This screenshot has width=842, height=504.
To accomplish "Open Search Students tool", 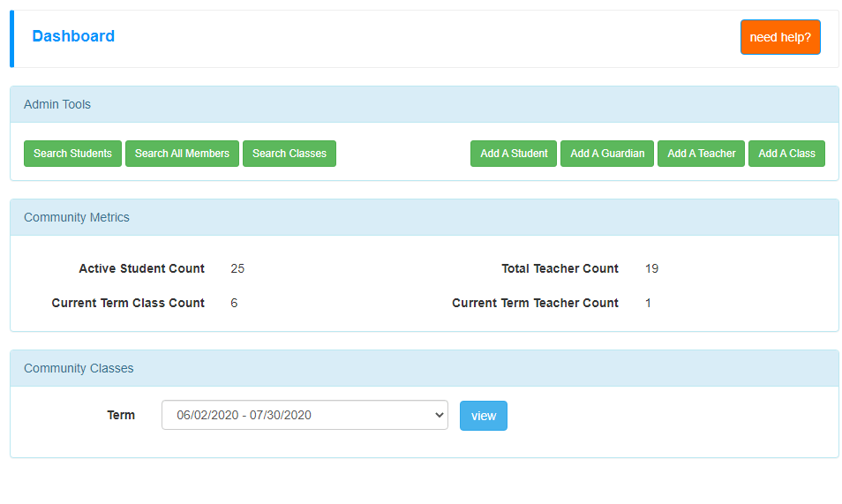I will [72, 154].
